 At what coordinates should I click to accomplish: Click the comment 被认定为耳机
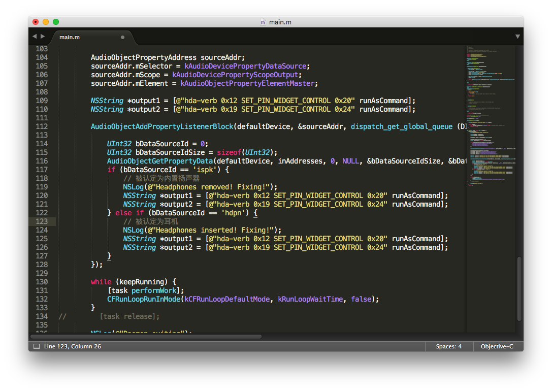[x=157, y=221]
